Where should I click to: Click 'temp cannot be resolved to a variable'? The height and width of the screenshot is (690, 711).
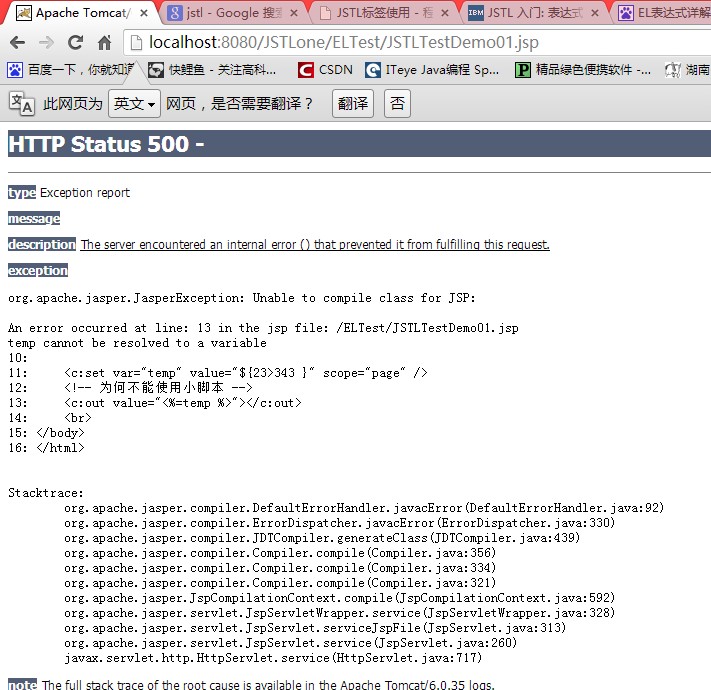tap(137, 343)
